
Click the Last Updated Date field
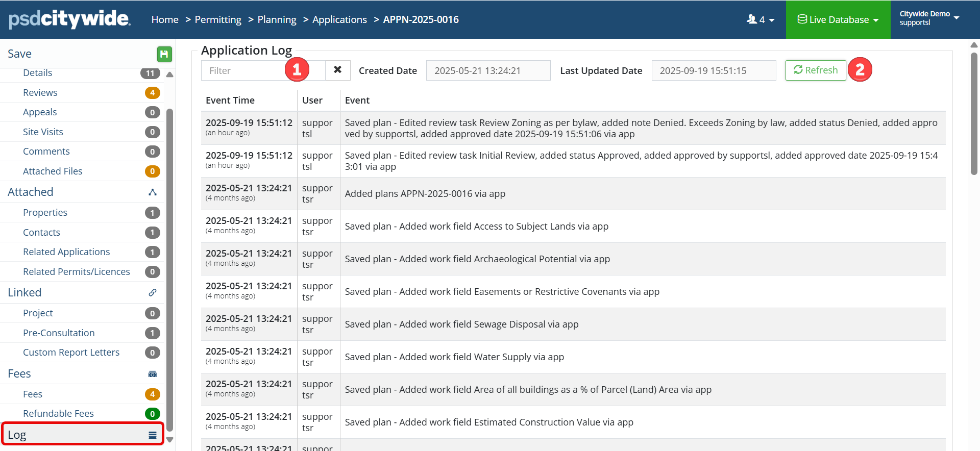(713, 70)
